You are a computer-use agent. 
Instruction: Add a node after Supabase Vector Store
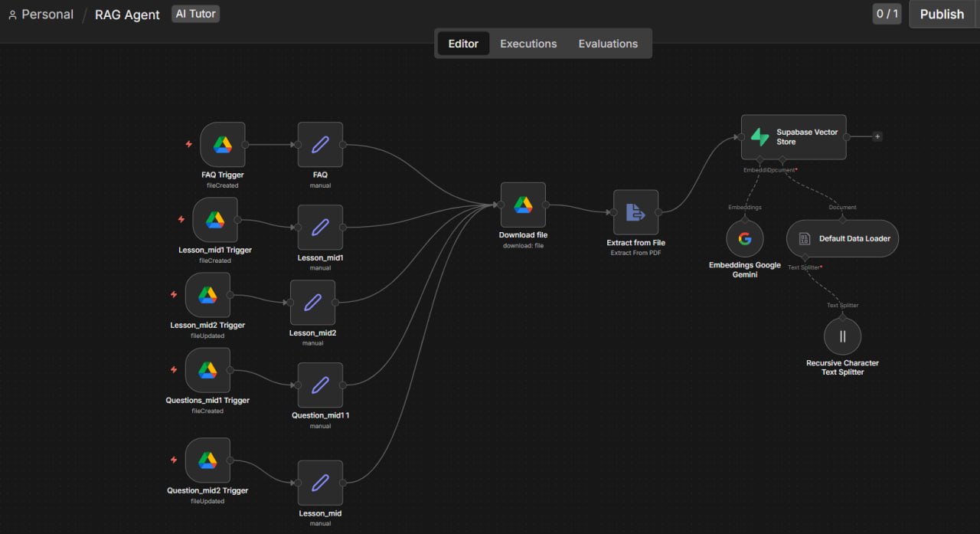[877, 136]
